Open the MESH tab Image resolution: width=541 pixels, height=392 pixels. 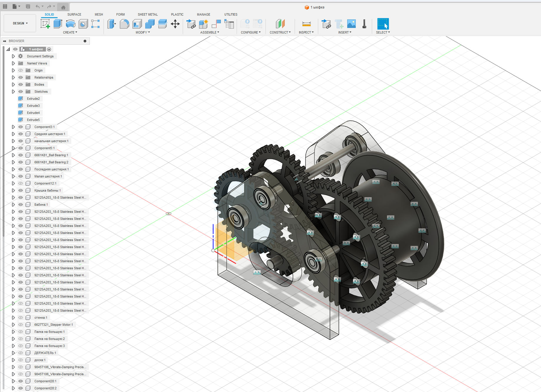tap(99, 14)
